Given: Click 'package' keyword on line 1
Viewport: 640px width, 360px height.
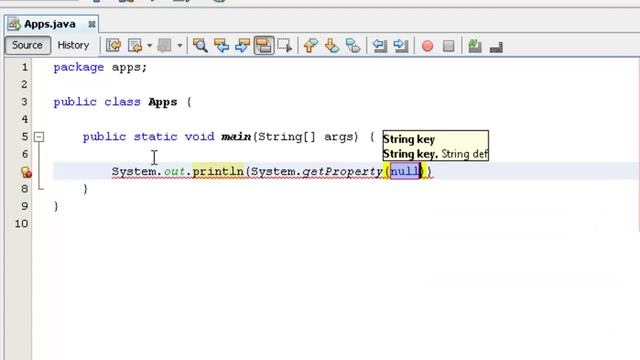Looking at the screenshot, I should pos(78,67).
